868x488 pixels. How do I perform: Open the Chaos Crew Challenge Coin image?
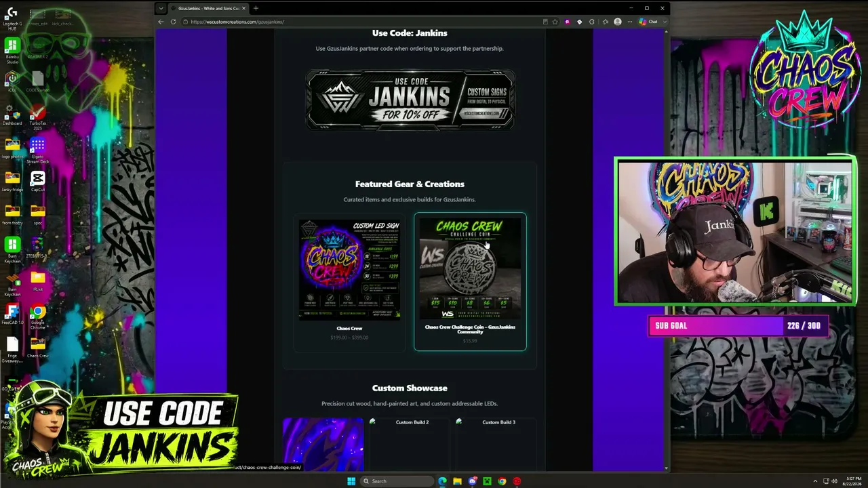click(x=470, y=268)
